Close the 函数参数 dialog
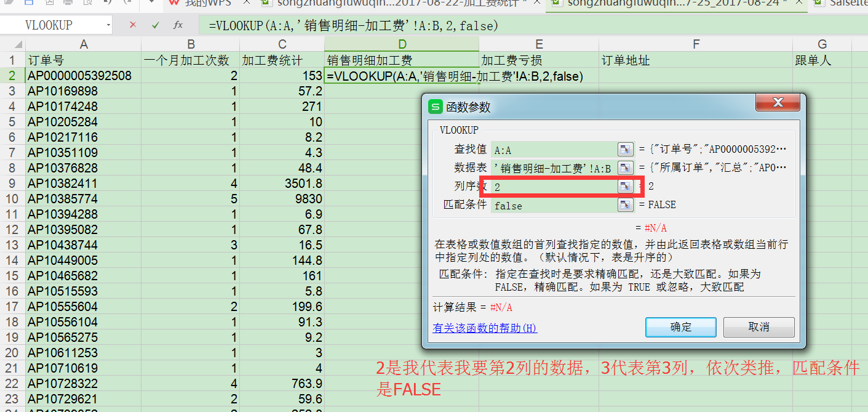This screenshot has width=868, height=412. (x=778, y=103)
